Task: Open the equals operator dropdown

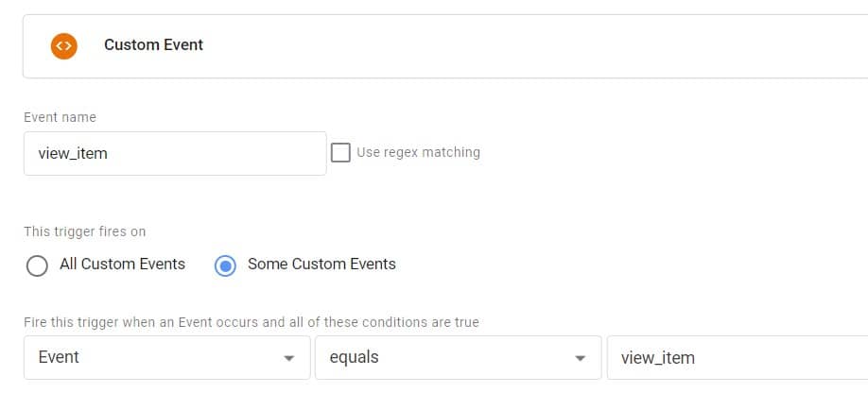Action: coord(459,358)
